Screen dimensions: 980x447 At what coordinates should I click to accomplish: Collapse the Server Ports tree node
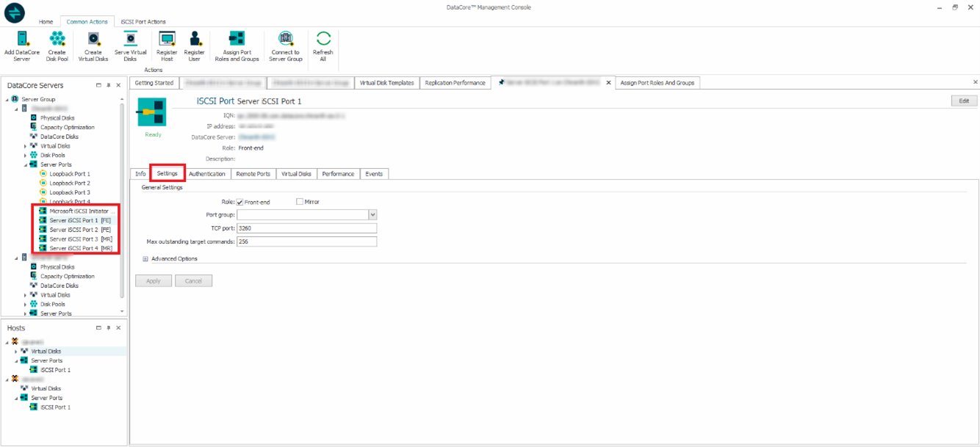tap(26, 164)
